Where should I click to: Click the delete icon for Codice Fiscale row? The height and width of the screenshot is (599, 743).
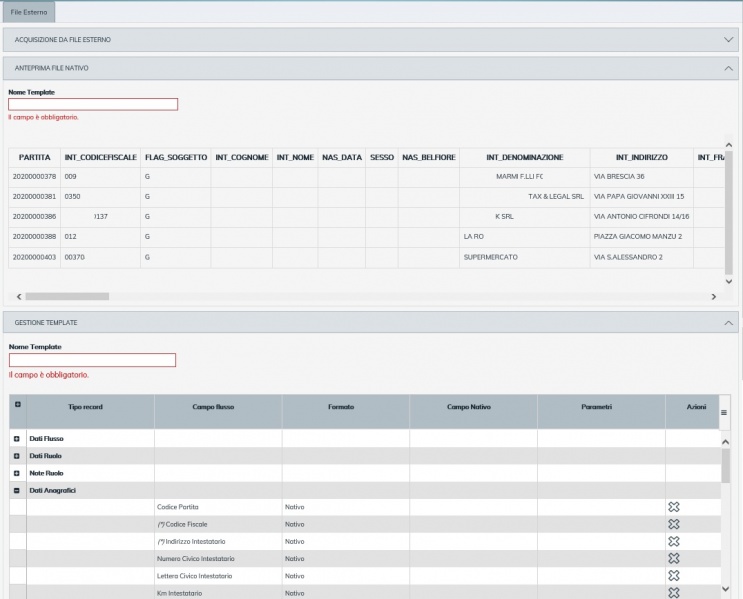pos(673,524)
